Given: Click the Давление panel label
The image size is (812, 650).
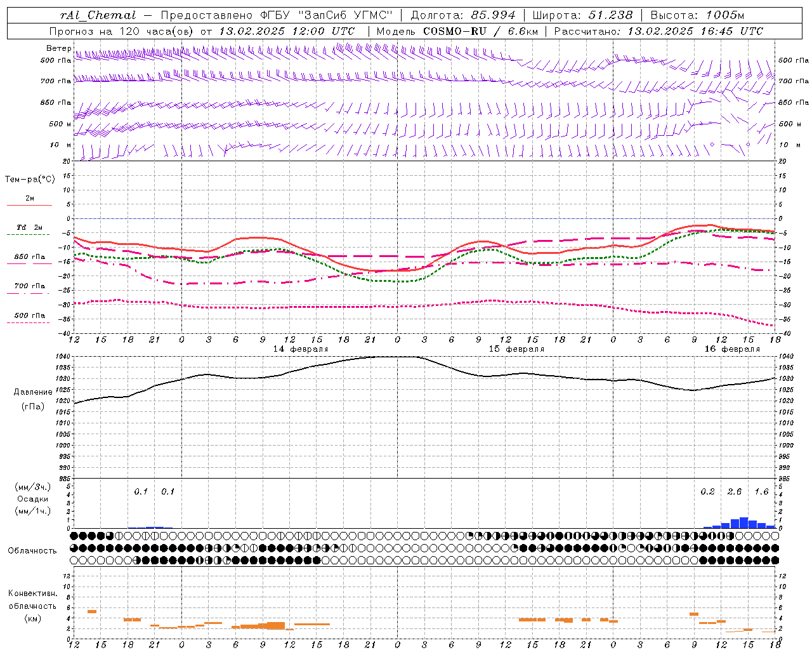Looking at the screenshot, I should [33, 392].
